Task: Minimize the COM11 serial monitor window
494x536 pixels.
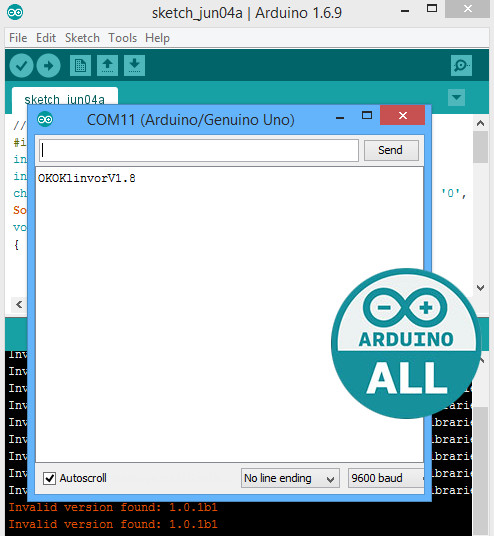Action: [340, 118]
